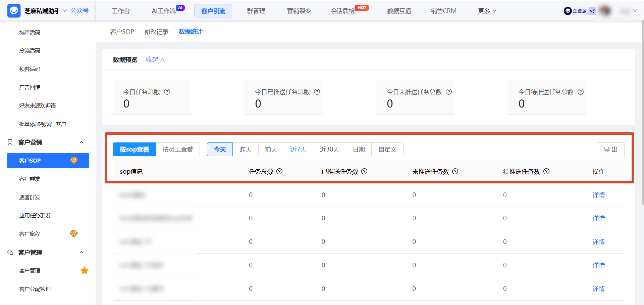Open 好友来源欢迎语 in the sidebar

tap(38, 105)
